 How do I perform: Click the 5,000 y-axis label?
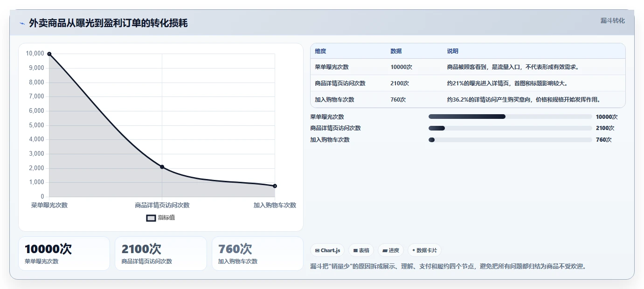tap(36, 125)
